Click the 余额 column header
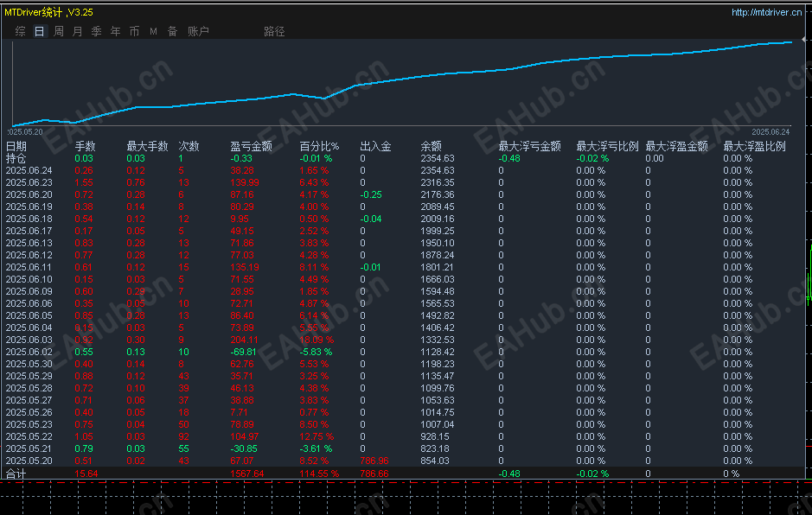 click(x=431, y=147)
